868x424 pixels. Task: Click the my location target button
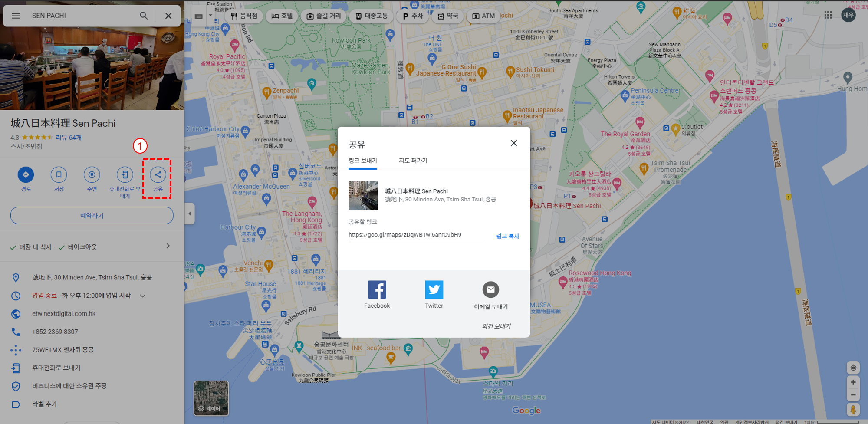[853, 368]
